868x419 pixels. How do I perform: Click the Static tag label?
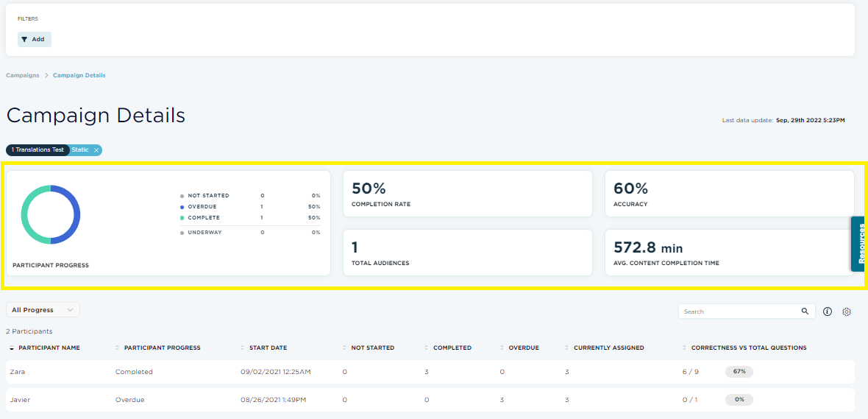[79, 150]
